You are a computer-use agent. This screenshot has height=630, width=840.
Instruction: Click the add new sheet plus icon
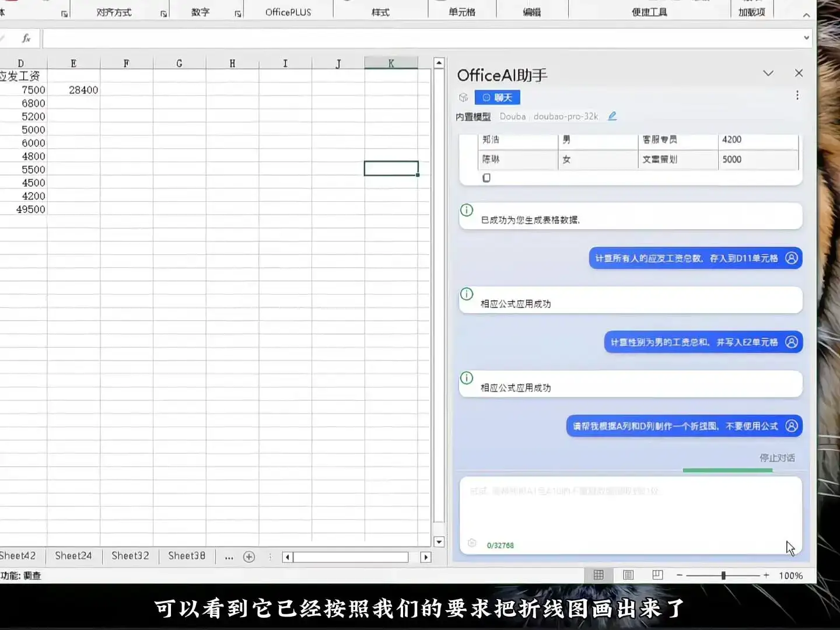(249, 556)
